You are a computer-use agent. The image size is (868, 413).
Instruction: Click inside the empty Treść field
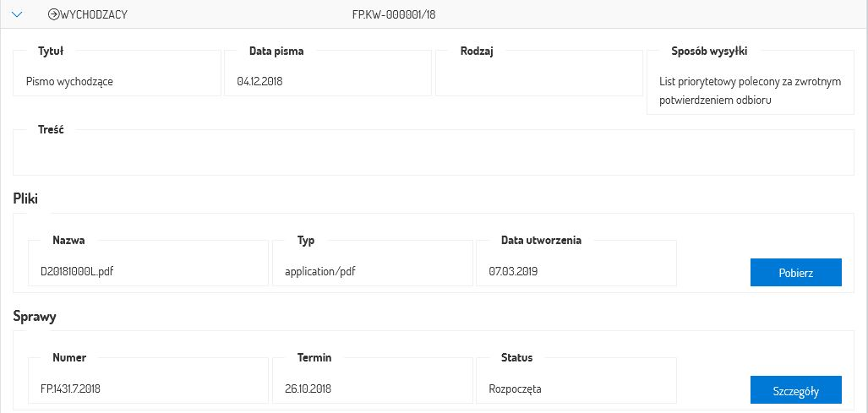[x=433, y=156]
